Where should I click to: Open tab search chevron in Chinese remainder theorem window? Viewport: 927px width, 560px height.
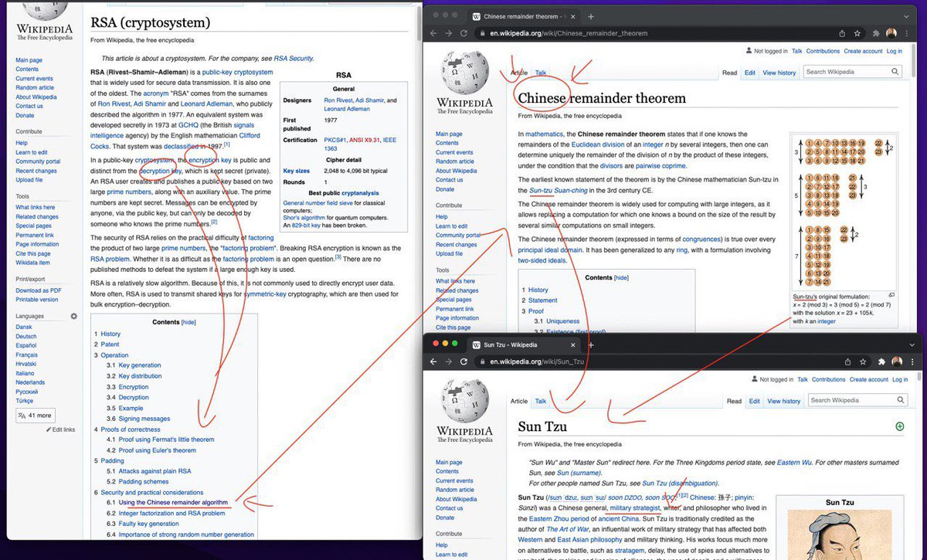pyautogui.click(x=908, y=16)
